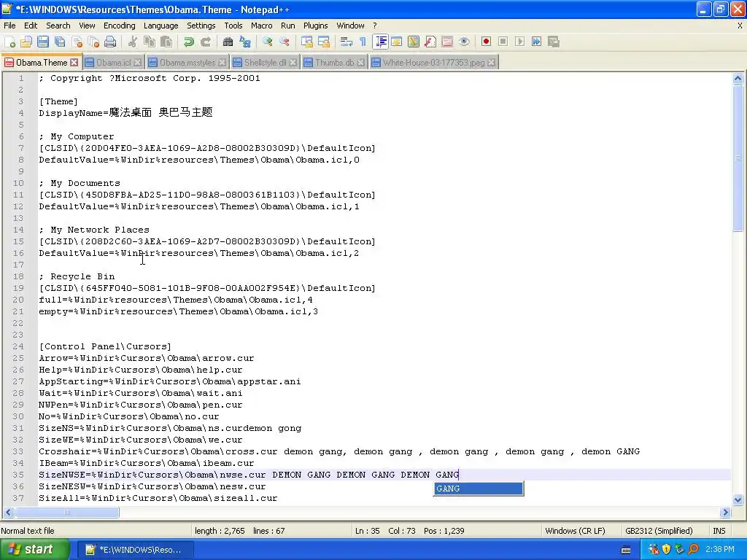747x560 pixels.
Task: Open the Plugins menu
Action: 315,26
